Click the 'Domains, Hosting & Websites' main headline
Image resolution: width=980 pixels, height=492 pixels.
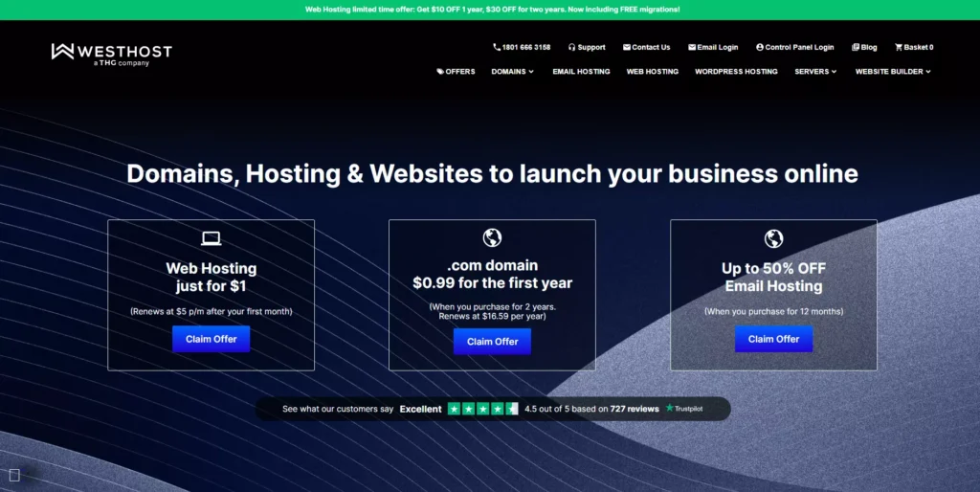493,174
